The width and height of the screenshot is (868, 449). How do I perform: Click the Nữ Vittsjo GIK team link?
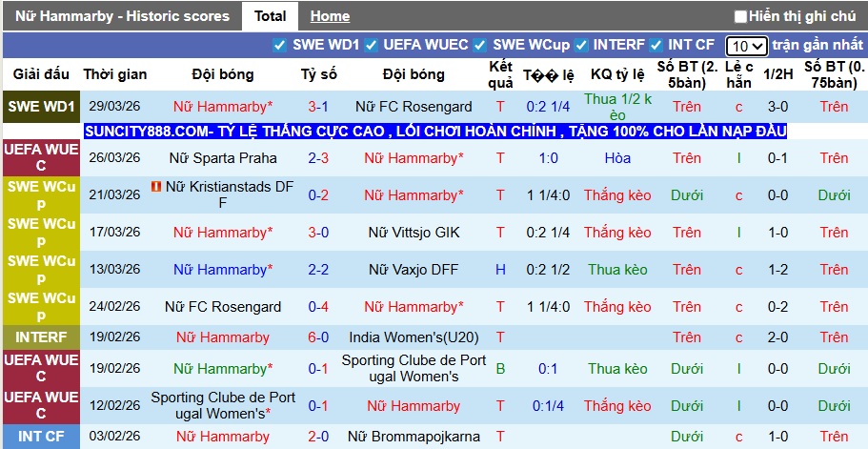click(414, 233)
